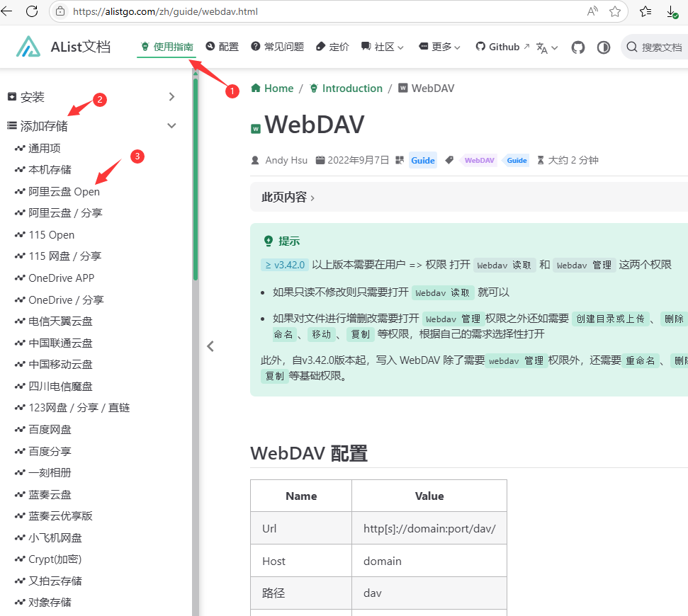Image resolution: width=688 pixels, height=616 pixels.
Task: Open GitHub repository cat icon
Action: pos(578,47)
